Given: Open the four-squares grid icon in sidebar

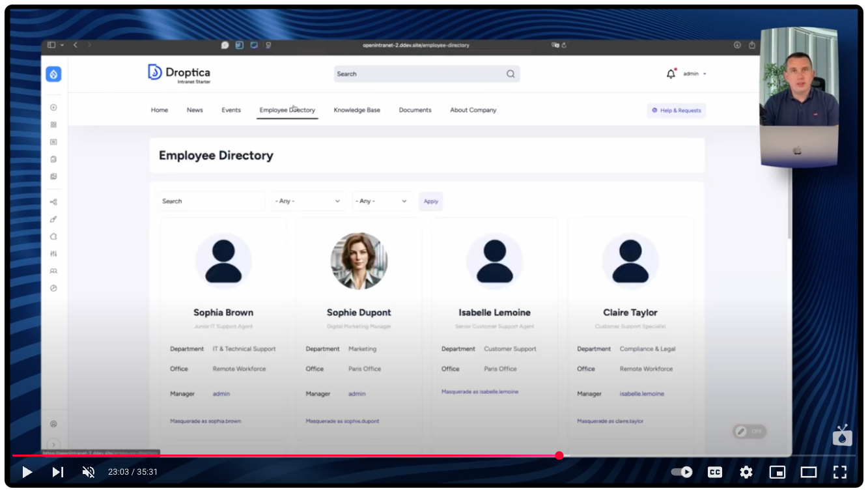Looking at the screenshot, I should (x=53, y=124).
